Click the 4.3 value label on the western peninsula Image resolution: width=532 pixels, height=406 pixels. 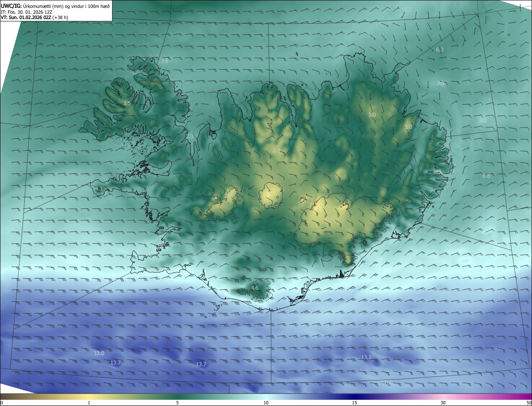[99, 188]
